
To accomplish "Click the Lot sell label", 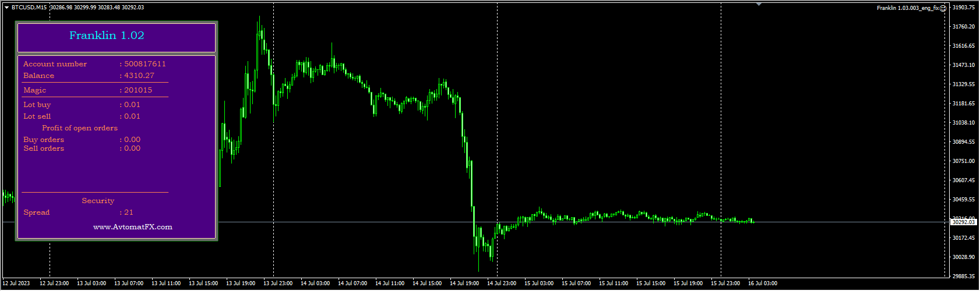I will 37,116.
